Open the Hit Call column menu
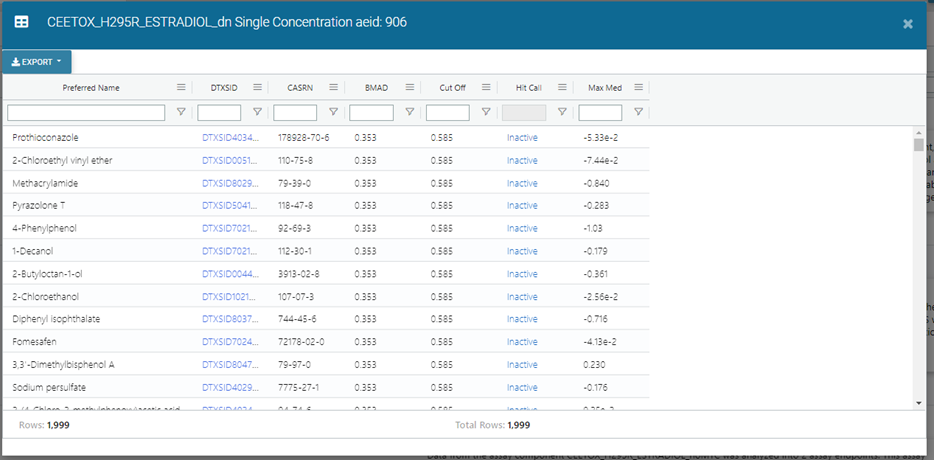This screenshot has height=460, width=934. click(x=562, y=88)
